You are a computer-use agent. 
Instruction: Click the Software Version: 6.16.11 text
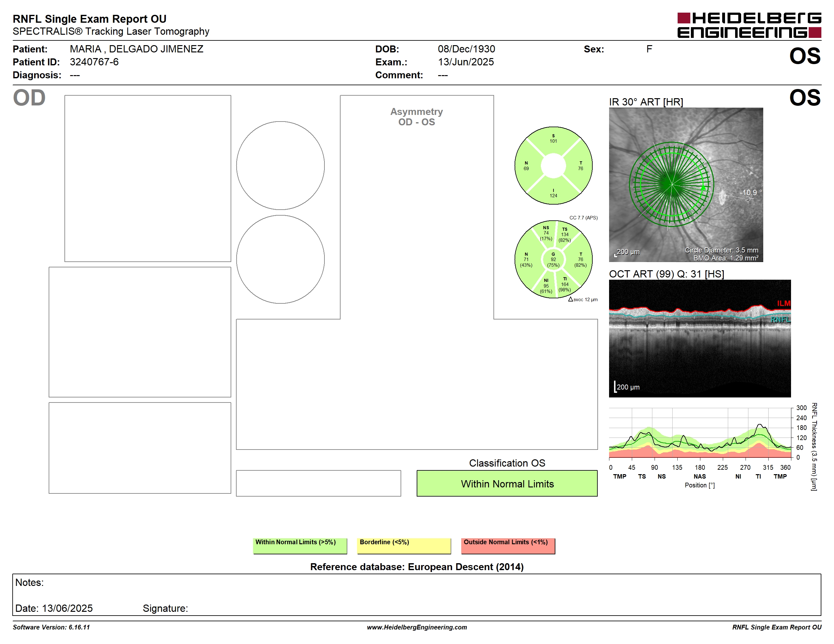51,627
